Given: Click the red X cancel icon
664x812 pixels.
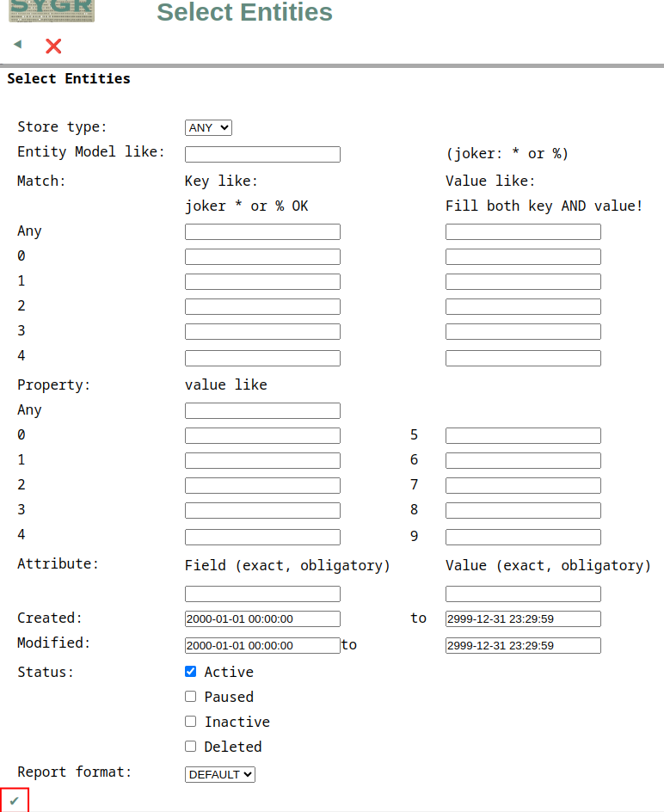Looking at the screenshot, I should click(53, 46).
